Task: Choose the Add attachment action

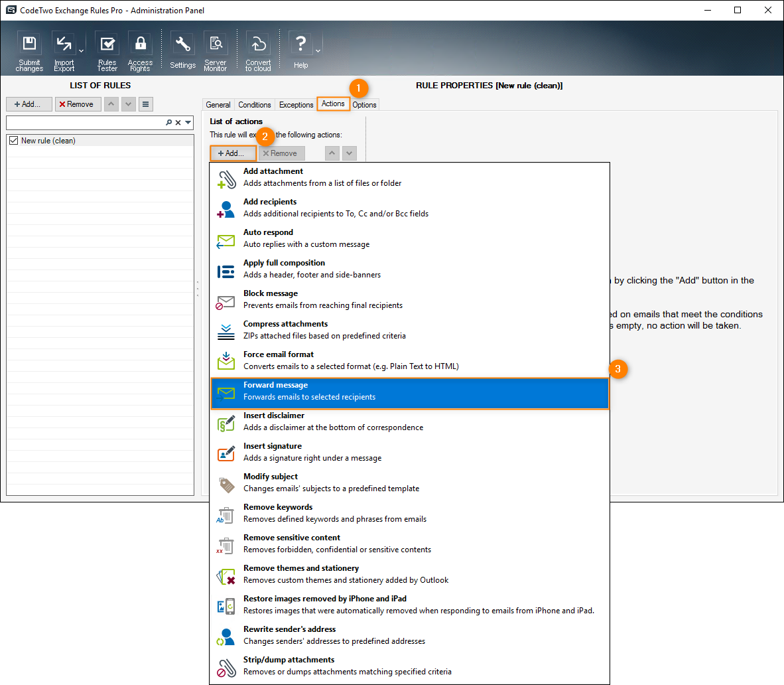Action: pyautogui.click(x=409, y=178)
